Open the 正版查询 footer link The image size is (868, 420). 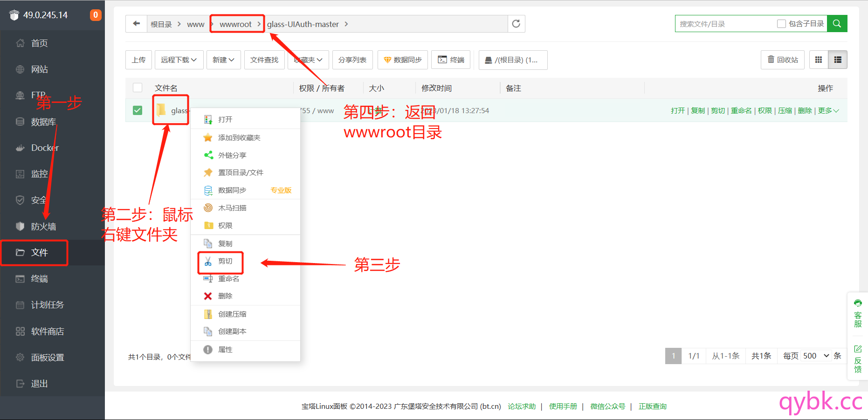click(653, 406)
